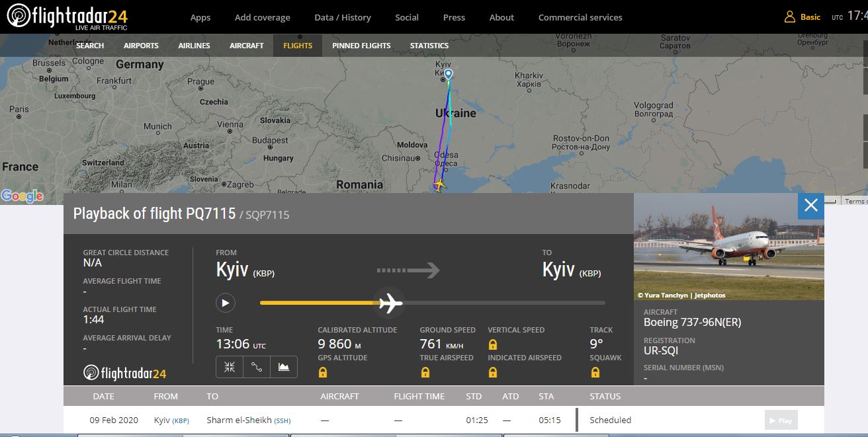Open the Data / History menu
The height and width of the screenshot is (437, 868).
[343, 17]
